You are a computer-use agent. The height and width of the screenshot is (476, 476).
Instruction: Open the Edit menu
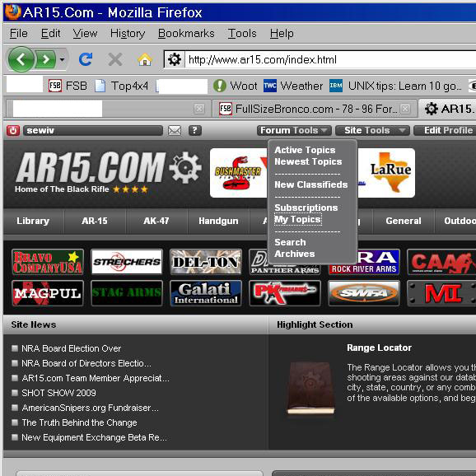coord(51,34)
